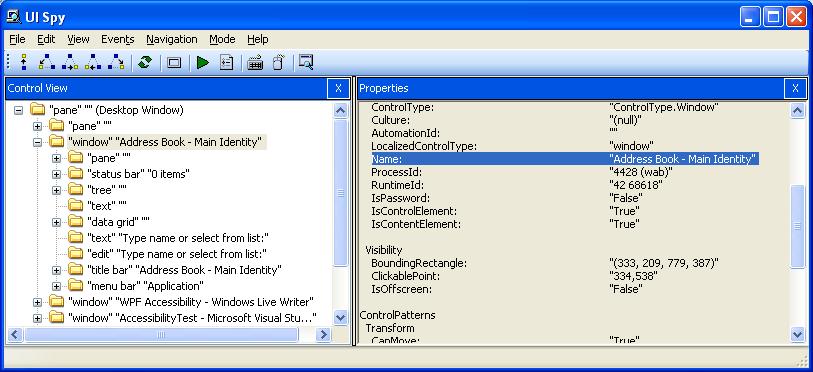Open the File menu
This screenshot has height=372, width=813.
pos(18,39)
